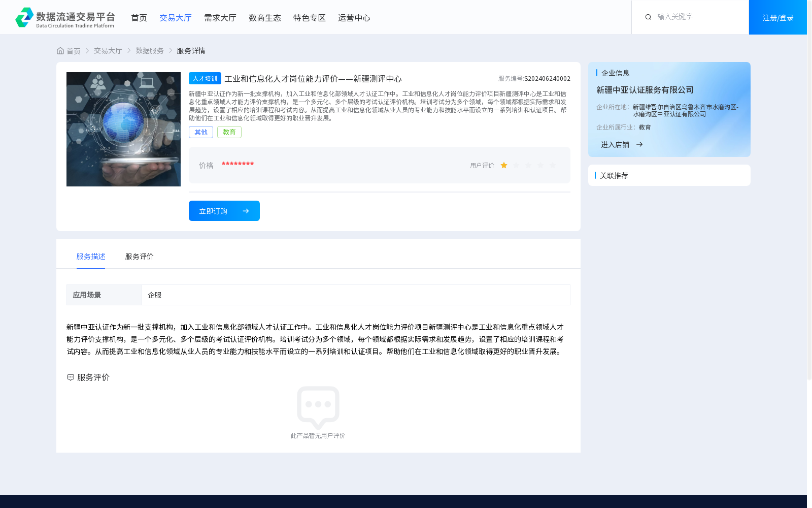Click the 注册/登录 button
This screenshot has height=508, width=812.
click(778, 17)
